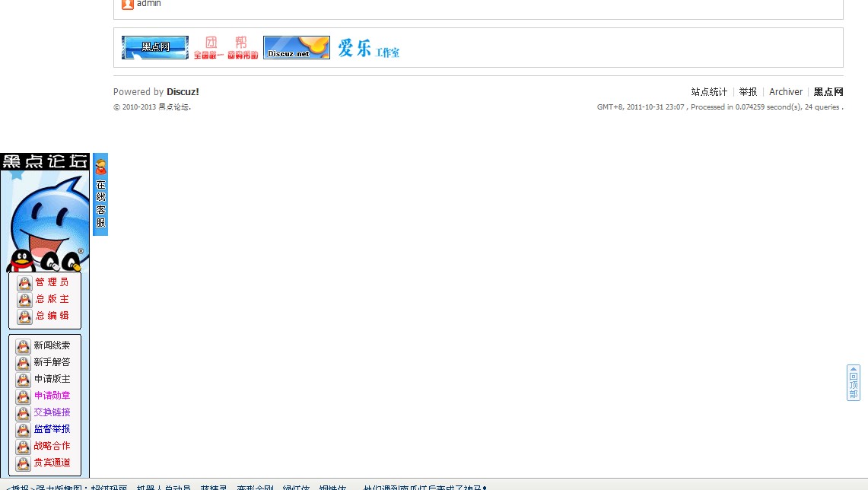Viewport: 868px width, 490px height.
Task: Click the QQ icon beside 管理员
Action: pyautogui.click(x=24, y=283)
